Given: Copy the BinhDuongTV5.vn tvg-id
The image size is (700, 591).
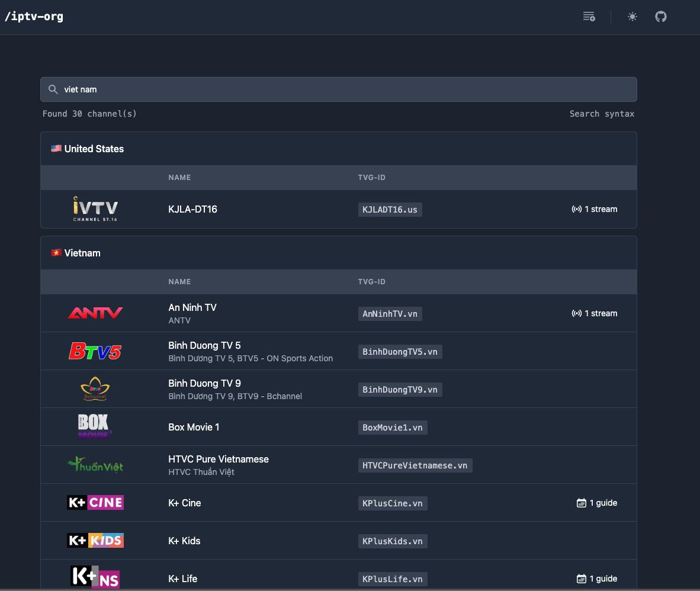Looking at the screenshot, I should point(400,352).
